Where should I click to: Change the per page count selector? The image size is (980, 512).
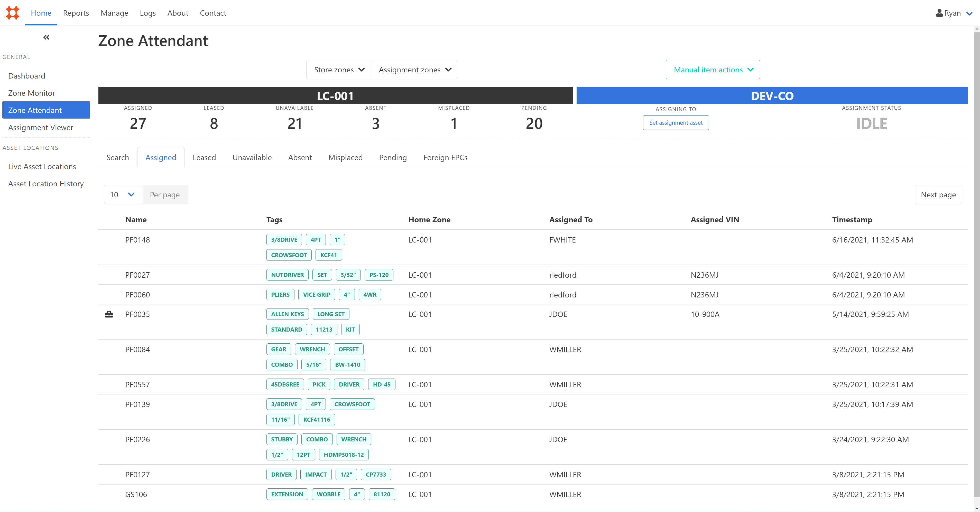[x=123, y=195]
